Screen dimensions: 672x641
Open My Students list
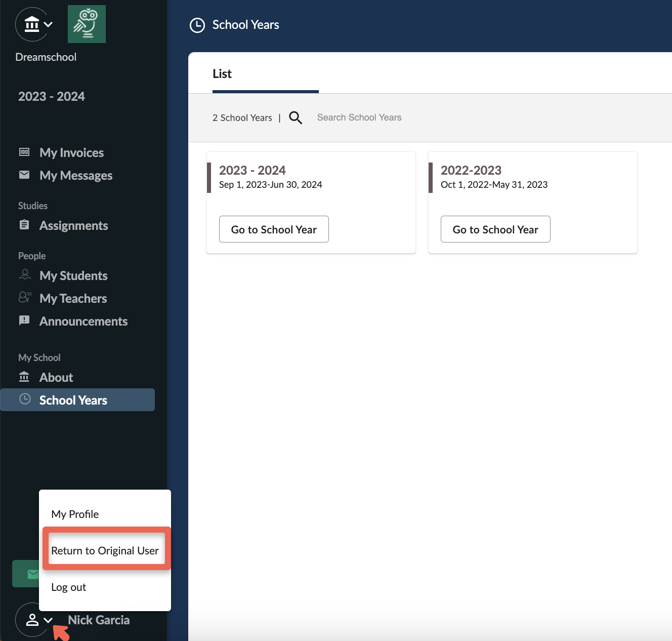(x=73, y=275)
